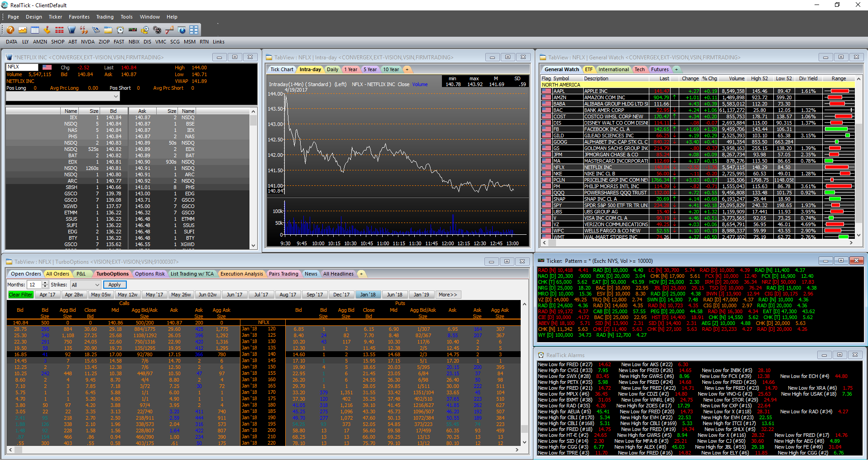
Task: Open the Window menu
Action: [150, 17]
